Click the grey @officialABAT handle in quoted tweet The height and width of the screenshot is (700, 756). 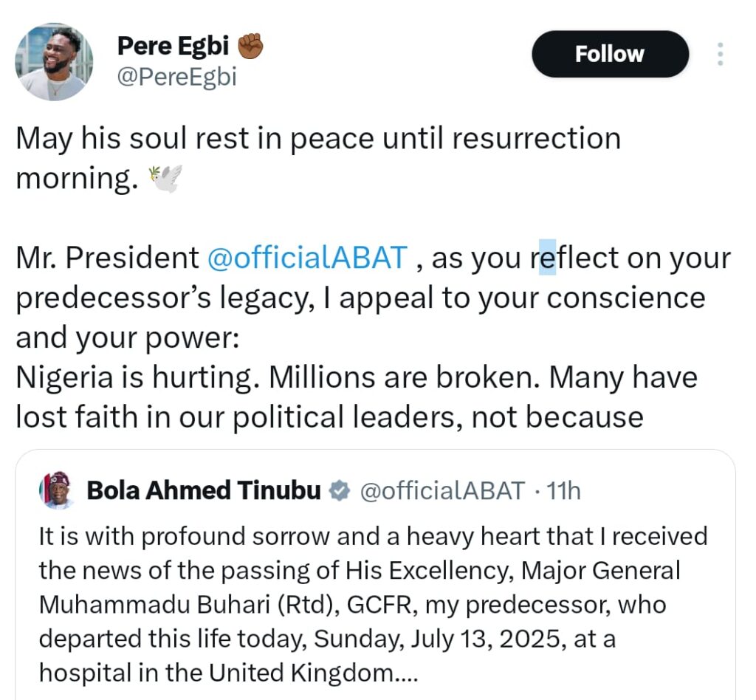tap(441, 490)
